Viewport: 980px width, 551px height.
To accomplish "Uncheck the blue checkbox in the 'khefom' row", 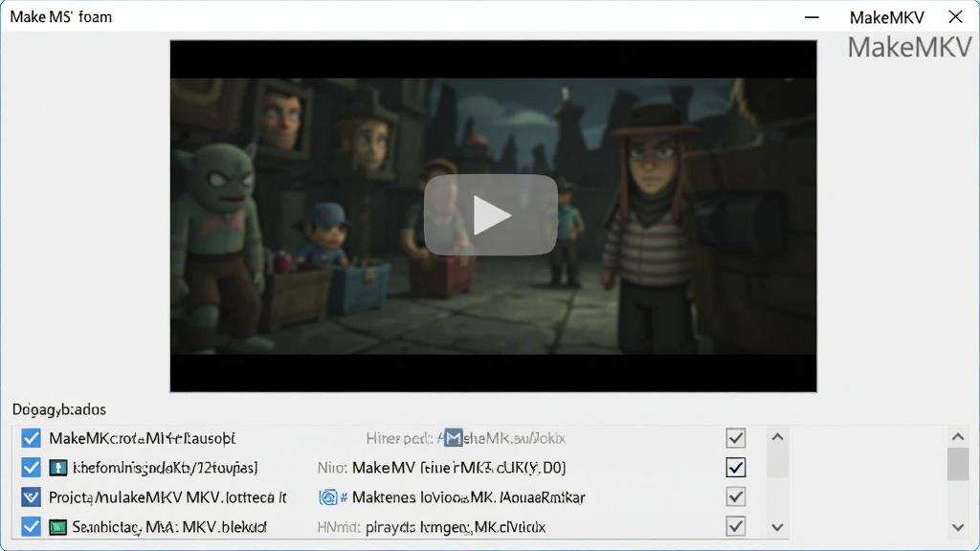I will pos(31,467).
